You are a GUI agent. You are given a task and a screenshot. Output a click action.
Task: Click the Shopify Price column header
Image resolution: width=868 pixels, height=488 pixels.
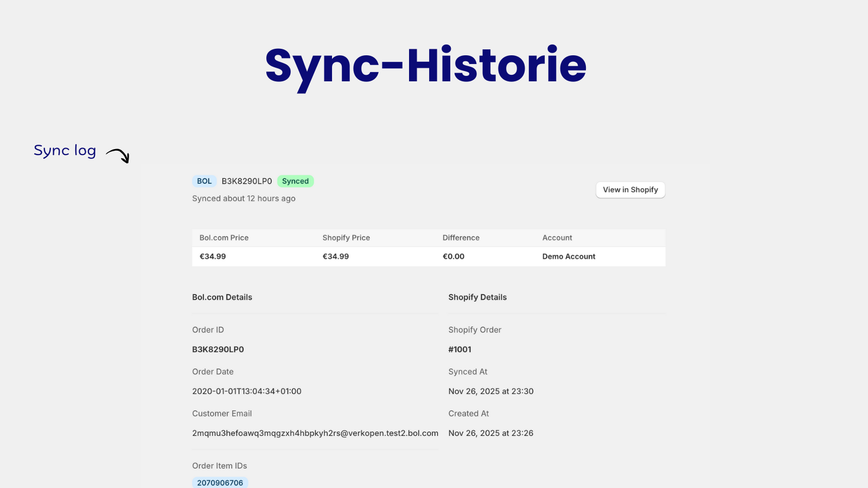(x=346, y=238)
